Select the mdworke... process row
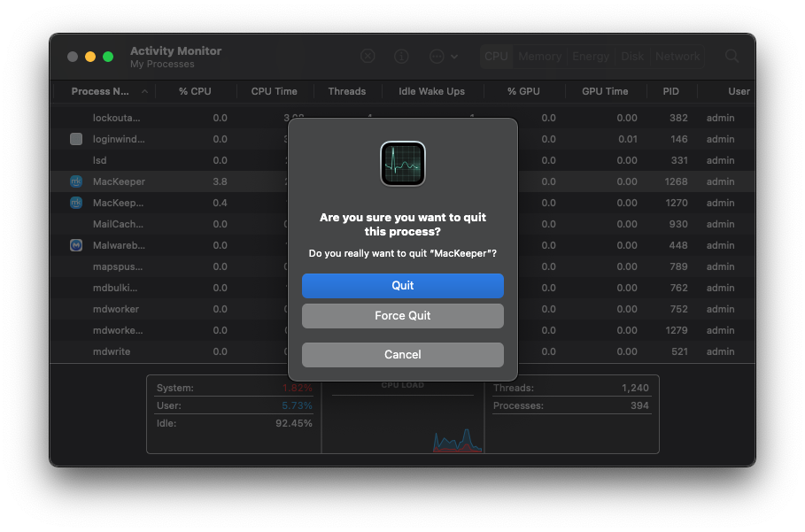The image size is (805, 532). (x=402, y=330)
